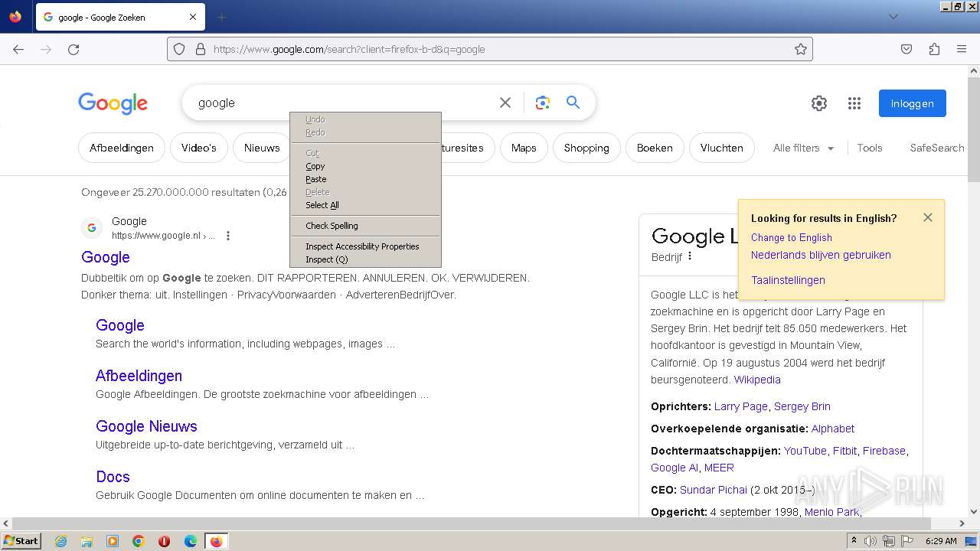The image size is (980, 551).
Task: Open Microsoft Edge from the taskbar
Action: coord(191,541)
